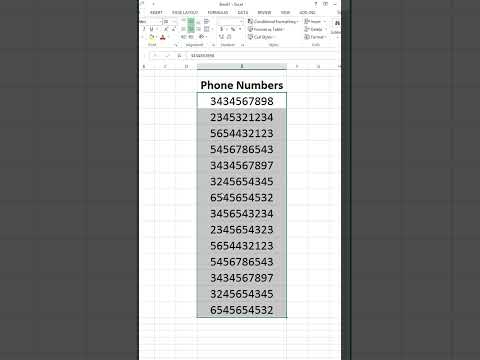Open the Alignment group dialog launcher

213,45
